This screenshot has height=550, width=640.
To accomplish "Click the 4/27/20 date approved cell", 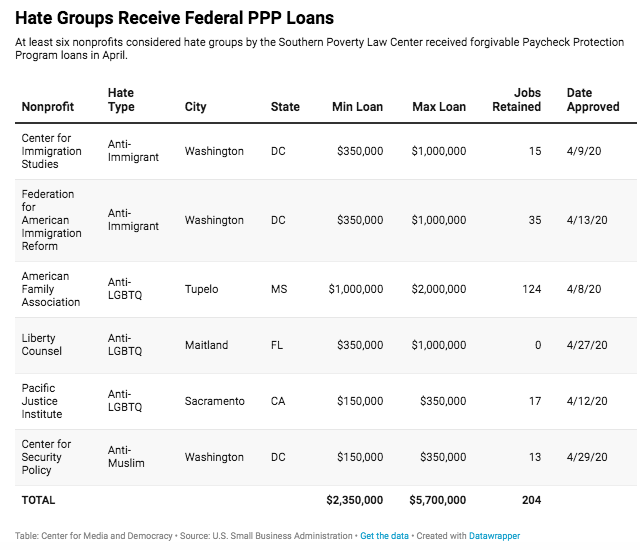I will [587, 345].
